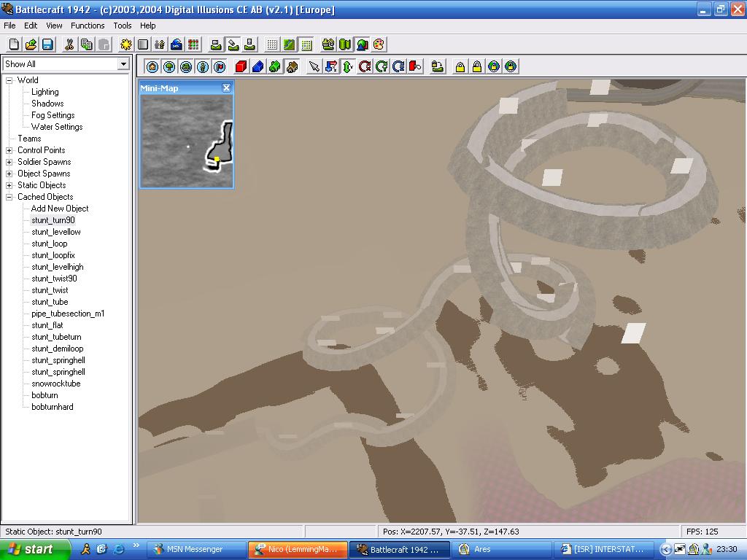Image resolution: width=747 pixels, height=560 pixels.
Task: Toggle the tree filter round icon
Action: coord(169,66)
